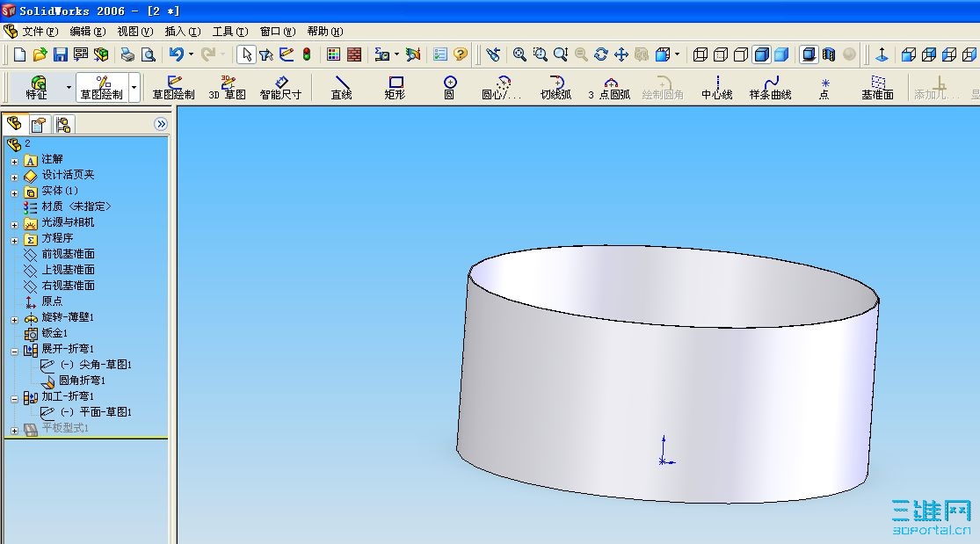The height and width of the screenshot is (544, 980).
Task: Select the 直线 Line tool
Action: pyautogui.click(x=341, y=88)
